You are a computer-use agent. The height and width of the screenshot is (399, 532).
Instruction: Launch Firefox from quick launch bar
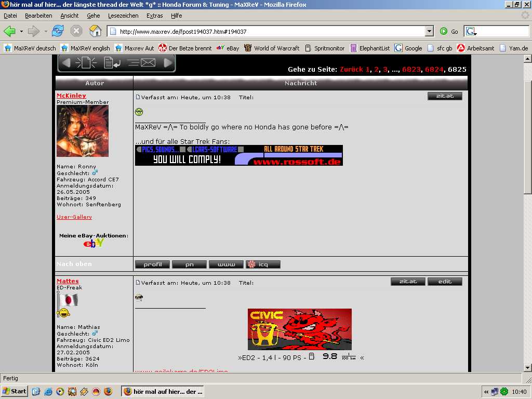[x=108, y=391]
